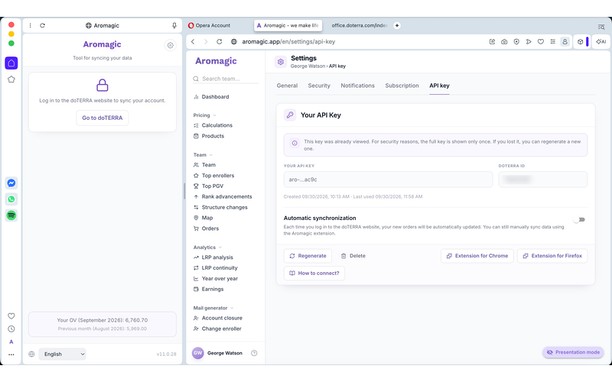Open LRP analysis page
The width and height of the screenshot is (612, 382).
pos(213,258)
